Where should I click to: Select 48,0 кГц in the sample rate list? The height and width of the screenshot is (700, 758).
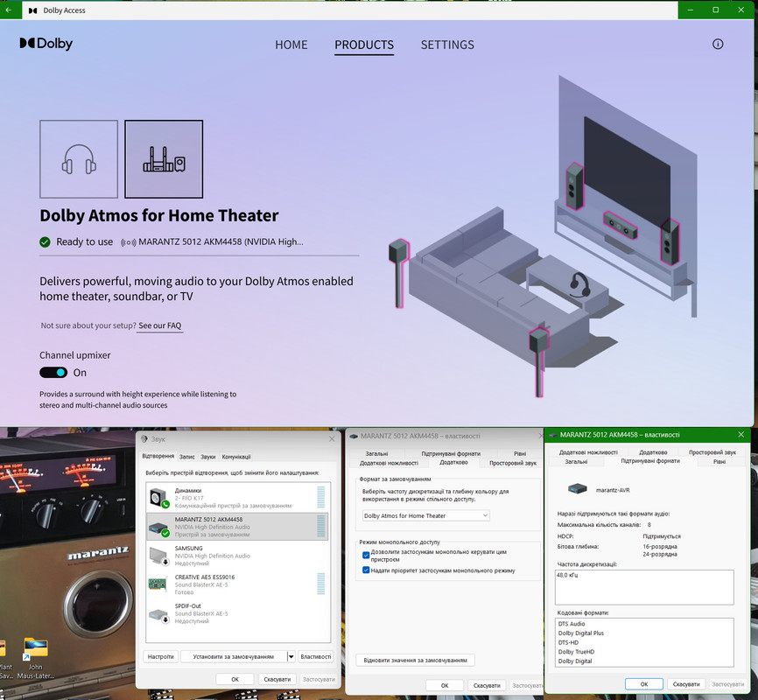tap(567, 575)
